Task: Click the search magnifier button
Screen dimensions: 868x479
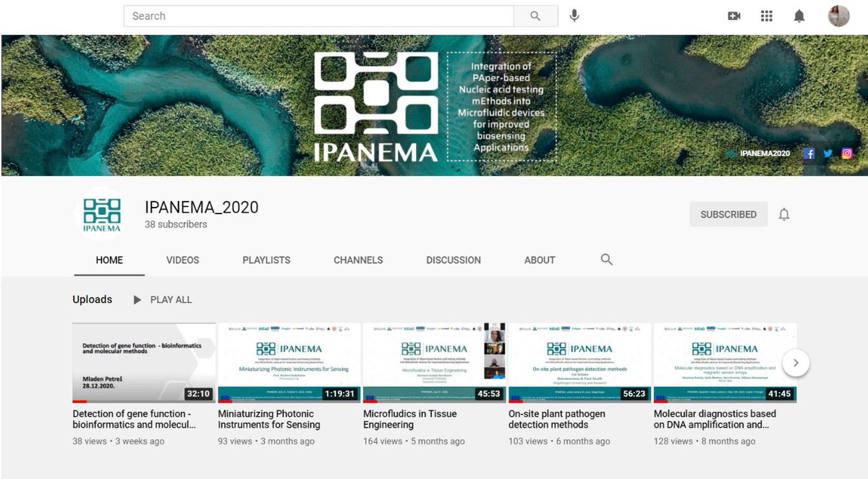Action: pyautogui.click(x=535, y=16)
